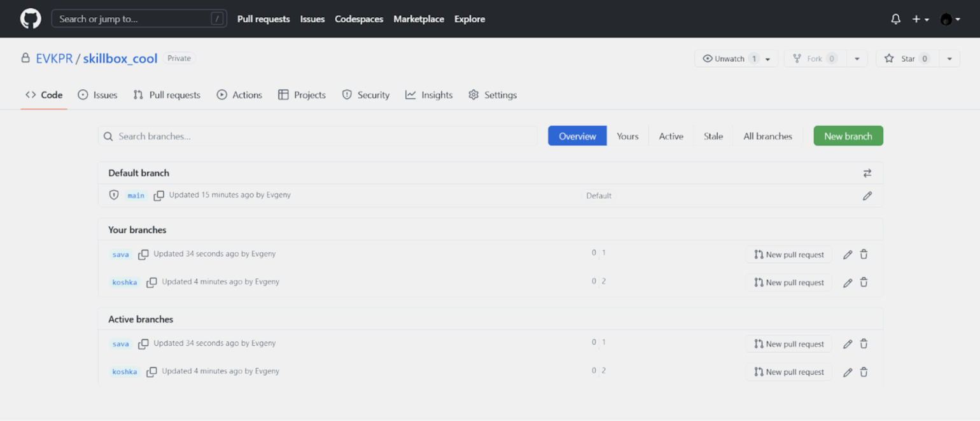The image size is (980, 421).
Task: Switch to the Stale branches tab
Action: click(713, 136)
